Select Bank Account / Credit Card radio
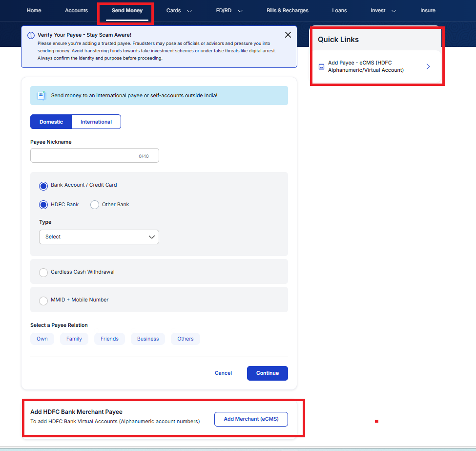Image resolution: width=476 pixels, height=451 pixels. tap(43, 186)
